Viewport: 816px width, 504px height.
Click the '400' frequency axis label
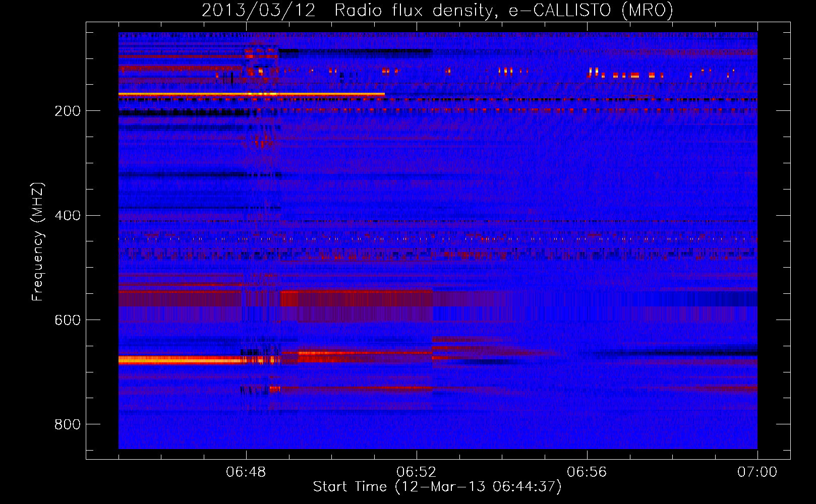(x=68, y=216)
